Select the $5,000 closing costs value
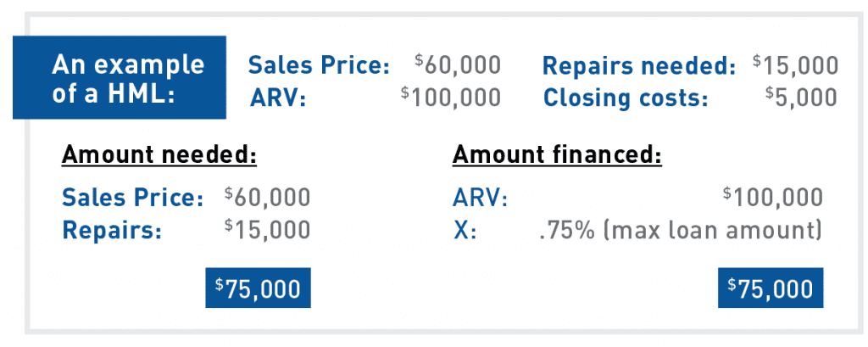This screenshot has width=868, height=347. 802,98
